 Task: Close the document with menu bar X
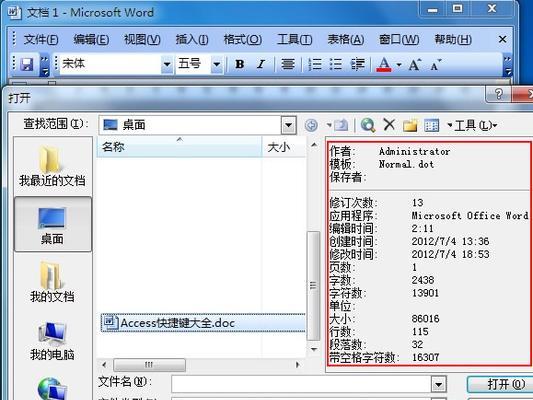coord(502,39)
